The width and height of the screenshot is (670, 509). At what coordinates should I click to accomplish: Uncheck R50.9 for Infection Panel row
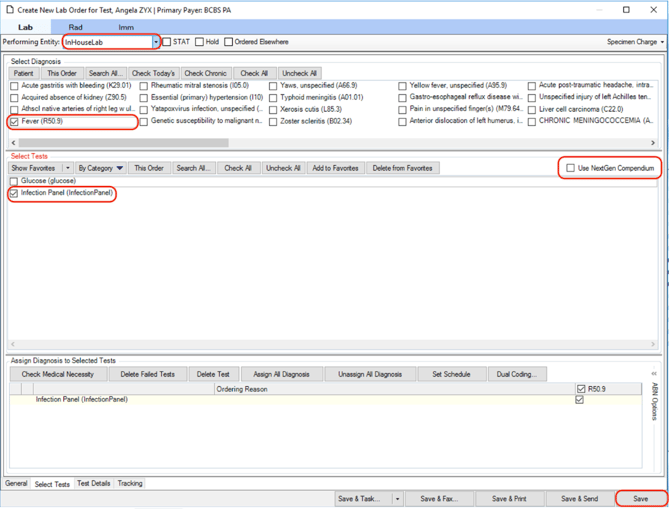[579, 400]
